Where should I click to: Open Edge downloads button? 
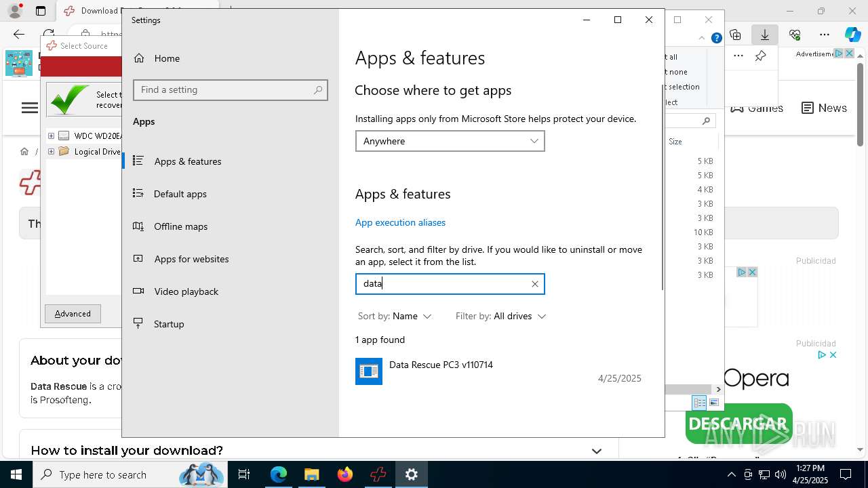[x=765, y=35]
